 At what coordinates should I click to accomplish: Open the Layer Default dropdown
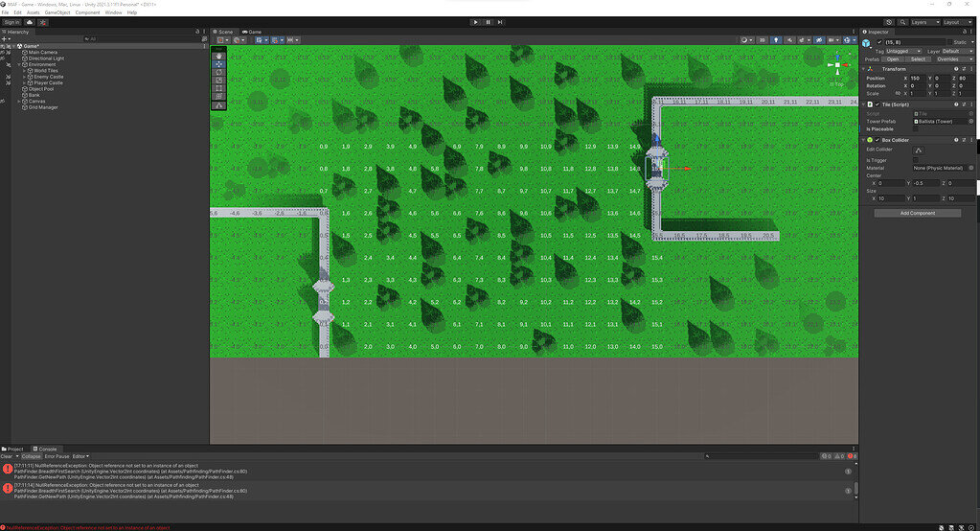[957, 52]
